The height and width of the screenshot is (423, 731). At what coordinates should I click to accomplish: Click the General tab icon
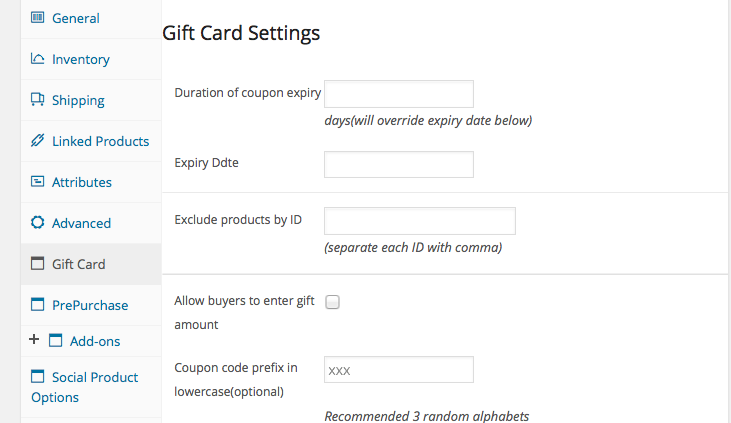pyautogui.click(x=38, y=18)
